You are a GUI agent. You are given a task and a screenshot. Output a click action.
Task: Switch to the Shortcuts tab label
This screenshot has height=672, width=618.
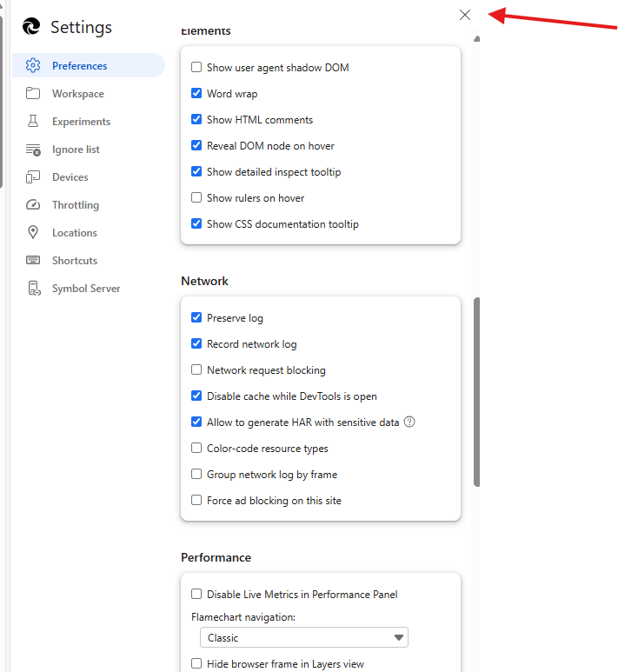pyautogui.click(x=75, y=261)
